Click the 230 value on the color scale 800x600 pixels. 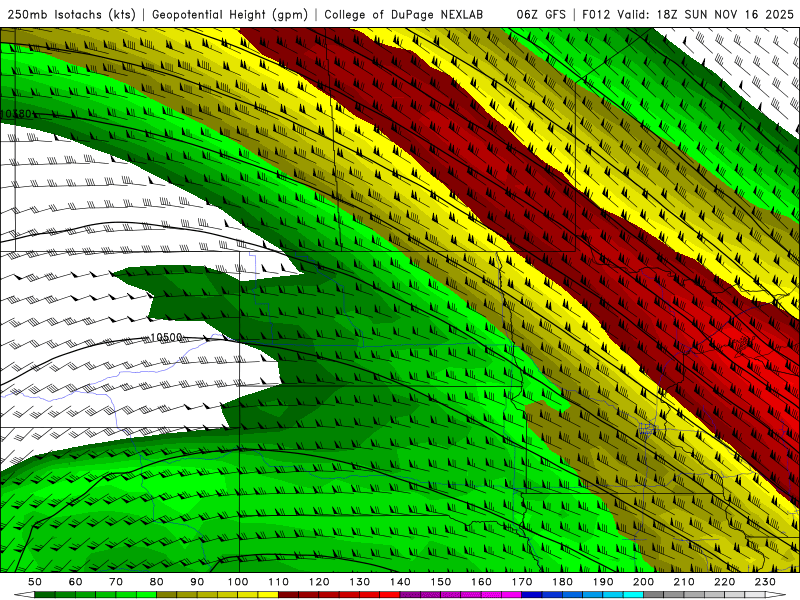click(x=765, y=582)
